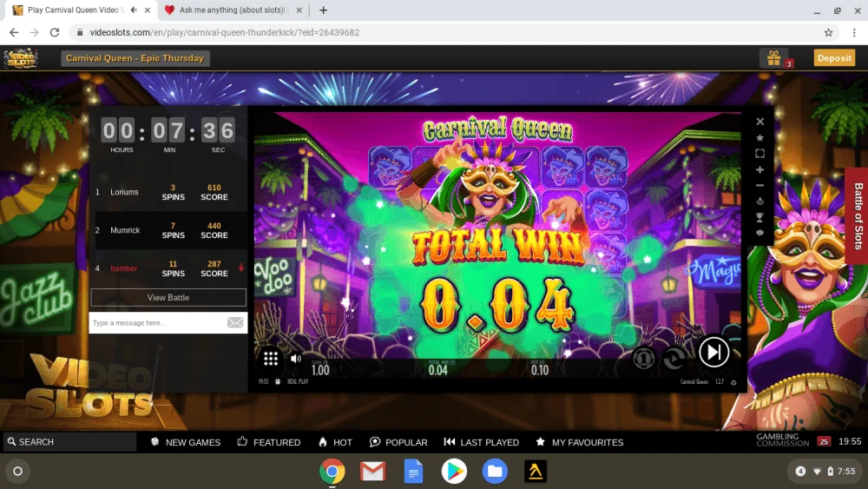Image resolution: width=868 pixels, height=489 pixels.
Task: Open system tray status area
Action: [x=825, y=472]
